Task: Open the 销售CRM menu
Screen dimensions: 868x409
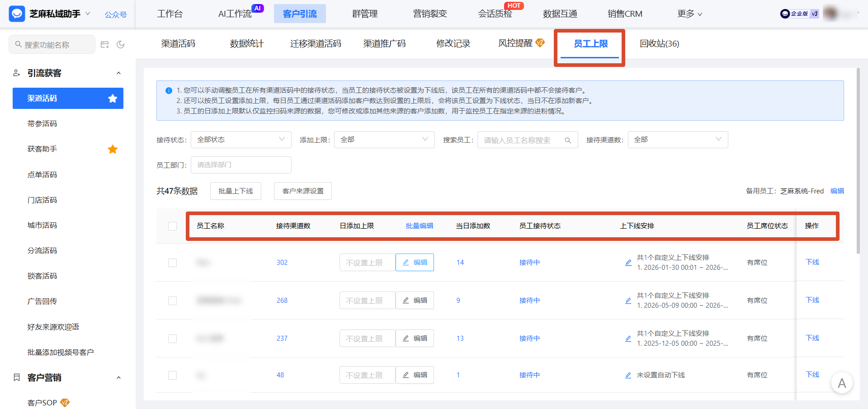Action: coord(625,14)
